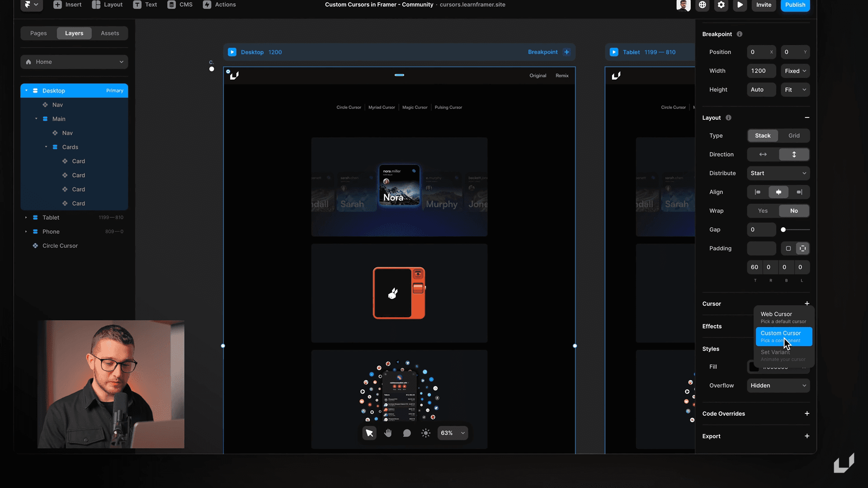868x488 pixels.
Task: Select the comment tool
Action: 407,433
